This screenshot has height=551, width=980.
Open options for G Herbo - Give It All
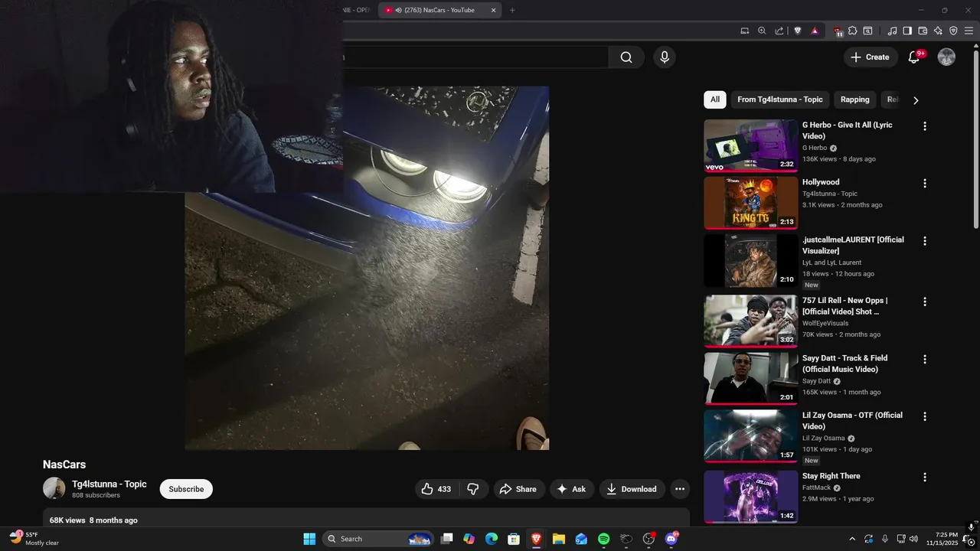(925, 126)
